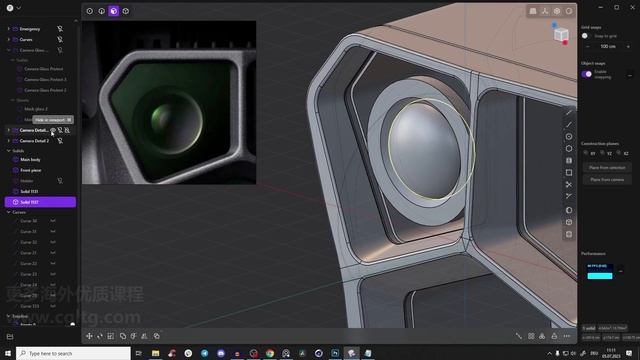The height and width of the screenshot is (360, 640).
Task: Toggle grid floor display icon in viewport header
Action: point(533,11)
